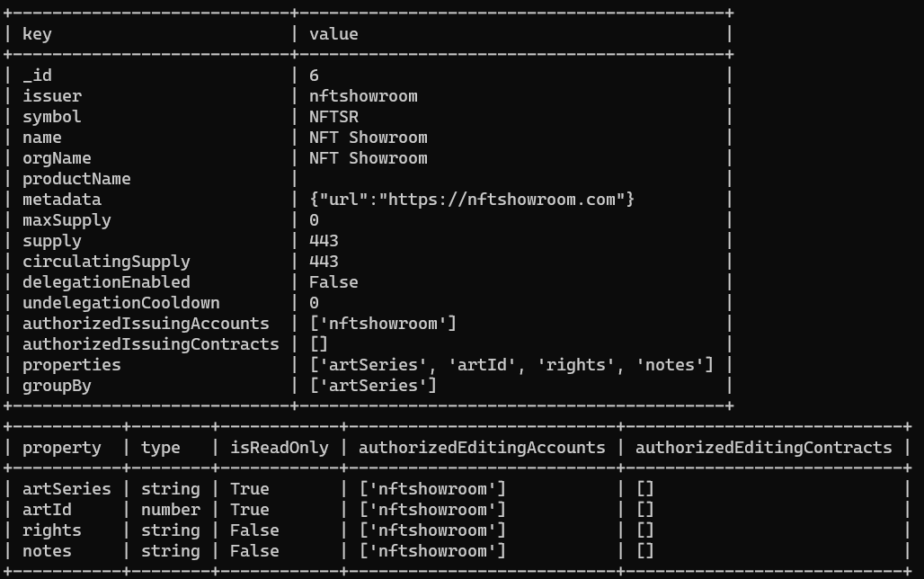Viewport: 924px width, 579px height.
Task: Click the maxSupply key label
Action: [x=67, y=220]
